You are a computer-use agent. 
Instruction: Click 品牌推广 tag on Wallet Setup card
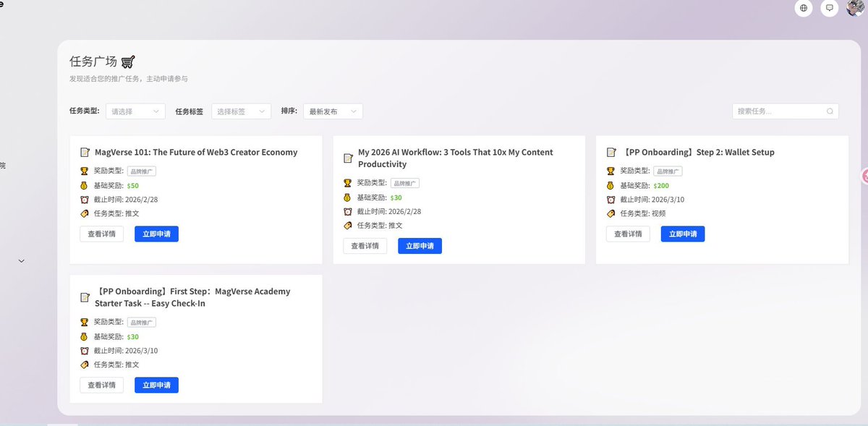click(x=668, y=171)
